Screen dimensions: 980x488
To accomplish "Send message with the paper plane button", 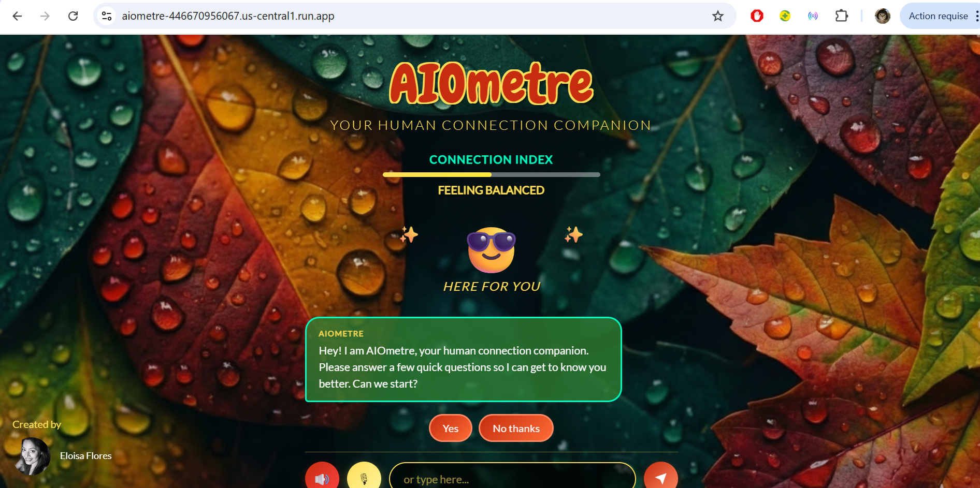I will coord(661,477).
